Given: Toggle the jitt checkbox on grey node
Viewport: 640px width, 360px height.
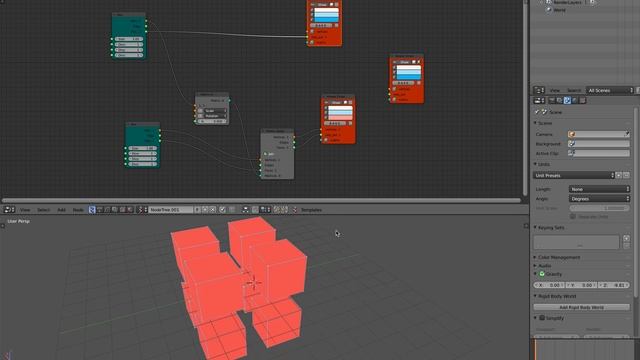Looking at the screenshot, I should click(265, 154).
